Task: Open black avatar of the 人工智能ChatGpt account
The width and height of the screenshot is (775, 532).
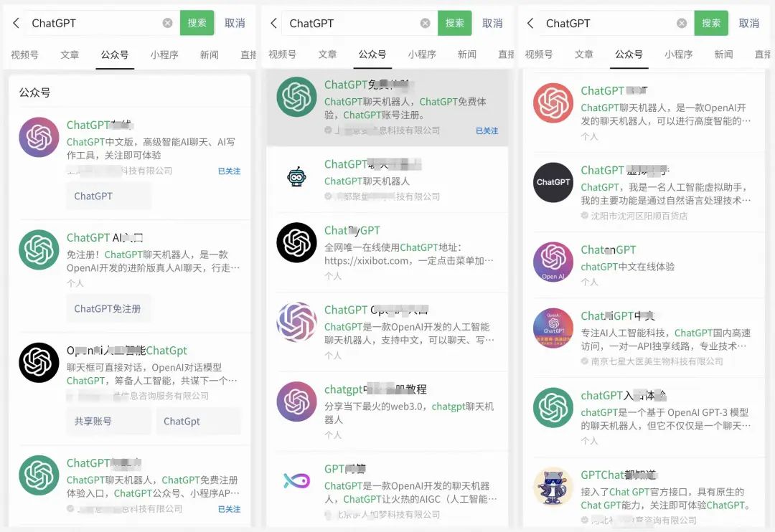Action: click(39, 362)
